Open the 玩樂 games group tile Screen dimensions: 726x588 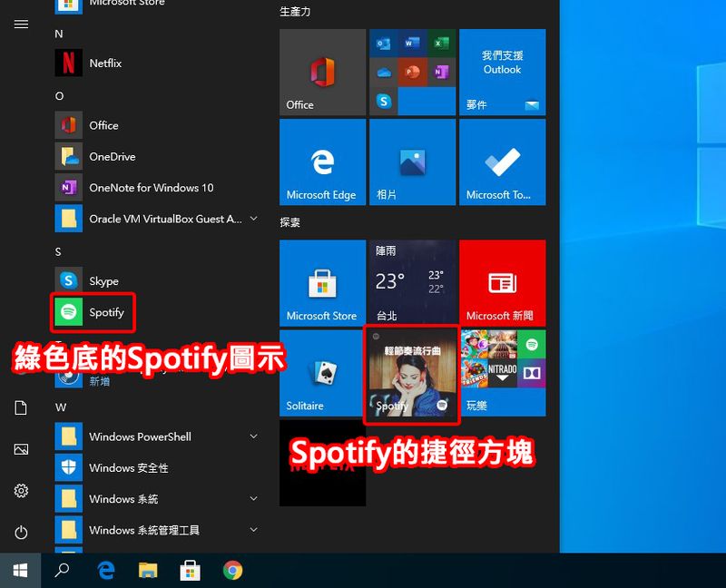(x=503, y=373)
